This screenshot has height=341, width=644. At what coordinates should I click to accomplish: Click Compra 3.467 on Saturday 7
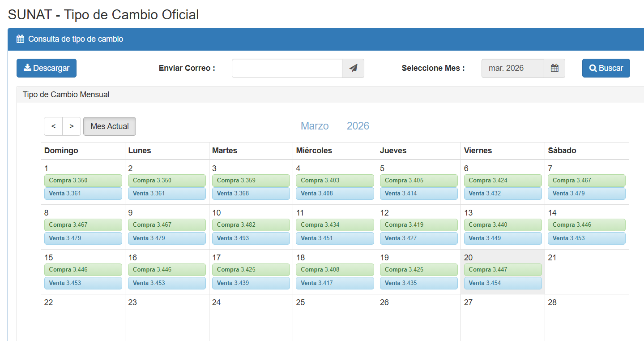click(586, 181)
